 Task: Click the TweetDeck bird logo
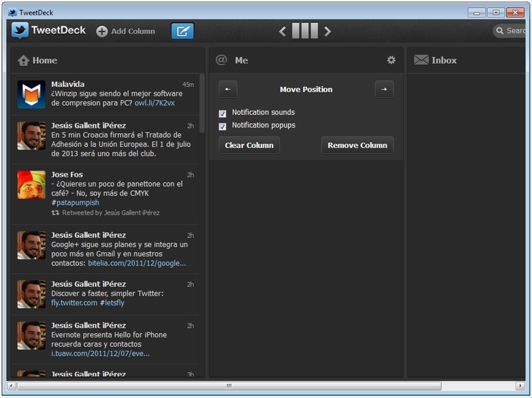point(20,31)
